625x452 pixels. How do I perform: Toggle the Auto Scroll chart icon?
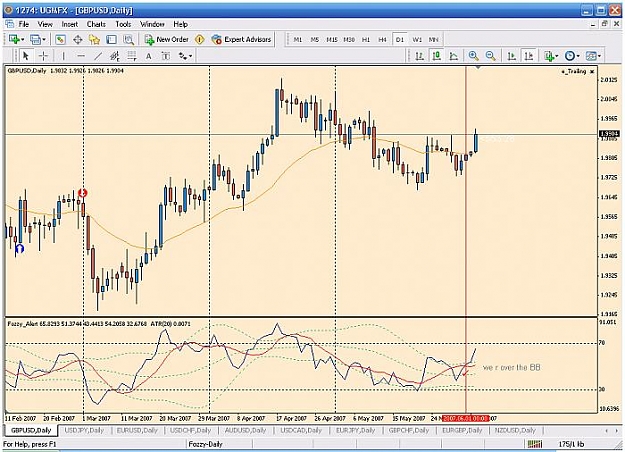[x=511, y=56]
